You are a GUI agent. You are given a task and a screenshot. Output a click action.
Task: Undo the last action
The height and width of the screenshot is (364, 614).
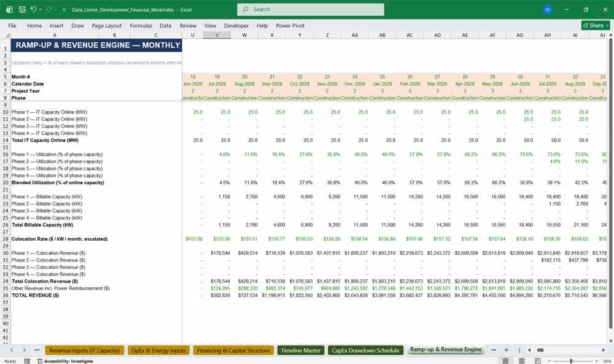click(x=33, y=9)
